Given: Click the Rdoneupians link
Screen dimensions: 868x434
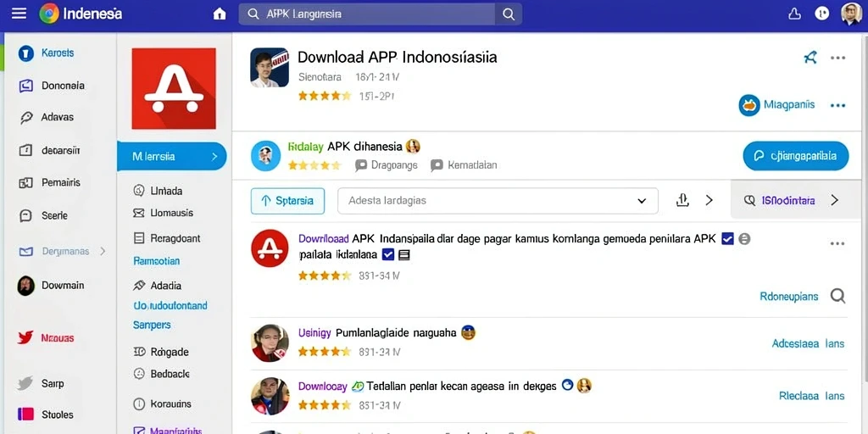Looking at the screenshot, I should coord(789,297).
